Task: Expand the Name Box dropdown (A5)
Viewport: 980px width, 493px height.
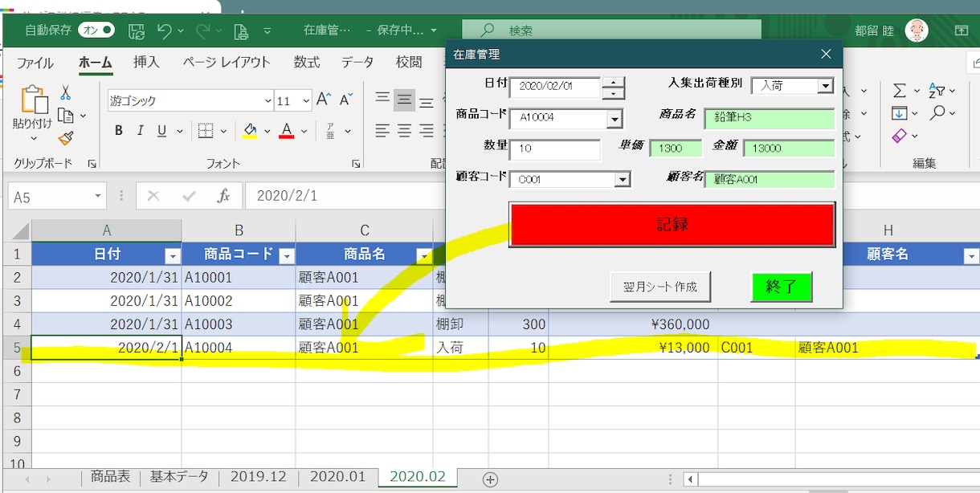Action: 98,196
